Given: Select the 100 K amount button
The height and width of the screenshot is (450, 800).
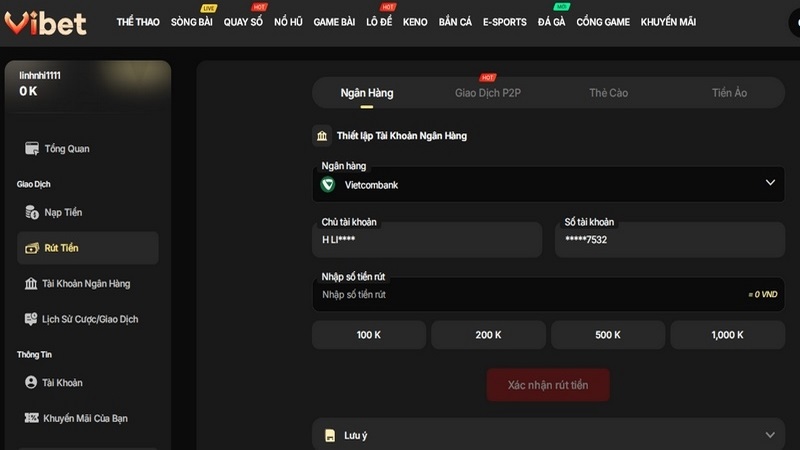Looking at the screenshot, I should 369,335.
